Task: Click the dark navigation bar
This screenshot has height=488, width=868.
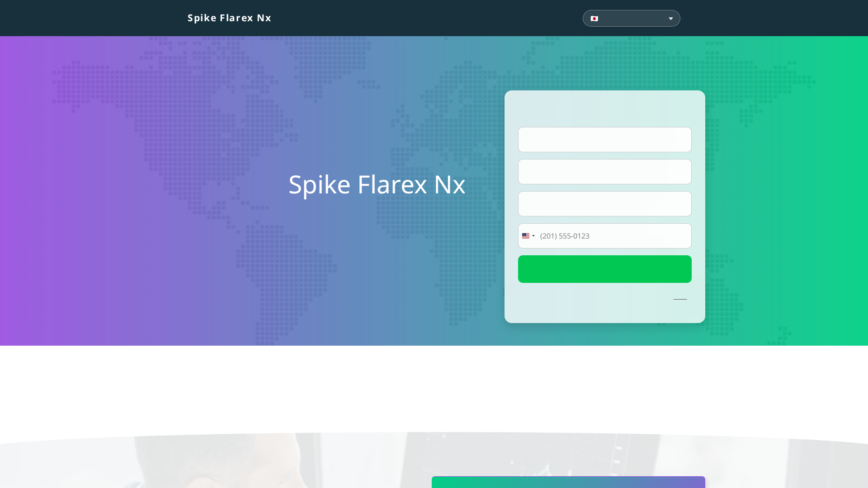Action: 407,18
